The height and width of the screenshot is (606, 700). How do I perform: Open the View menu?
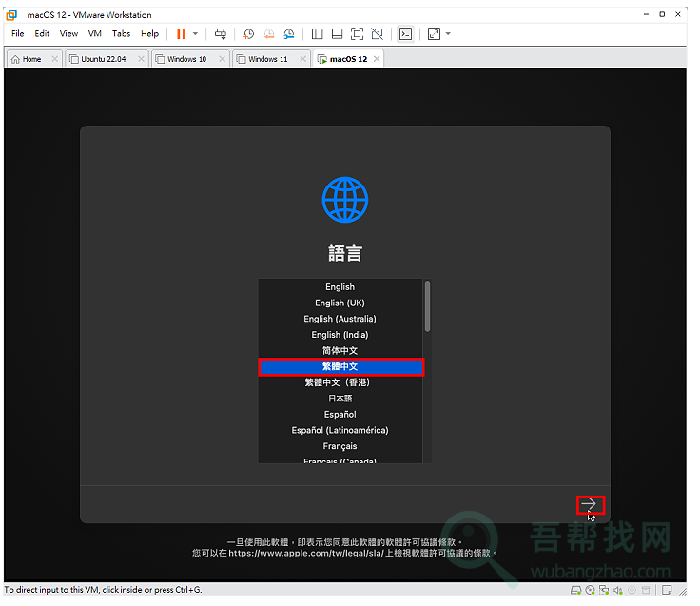pyautogui.click(x=68, y=34)
